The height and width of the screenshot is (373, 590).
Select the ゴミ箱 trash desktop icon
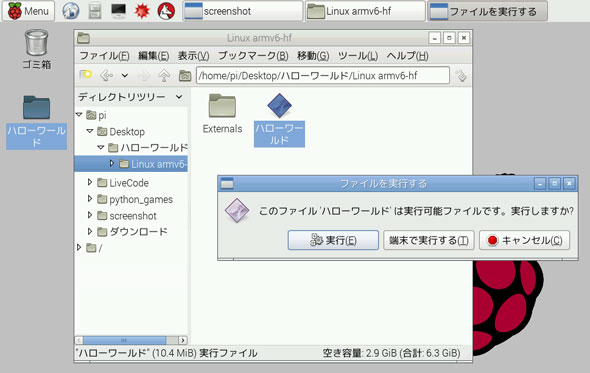pyautogui.click(x=36, y=50)
